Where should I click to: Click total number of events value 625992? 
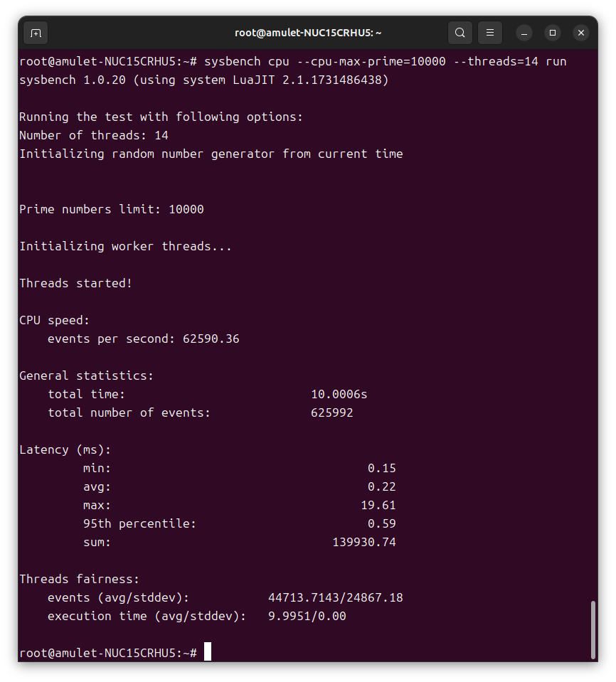pyautogui.click(x=331, y=412)
